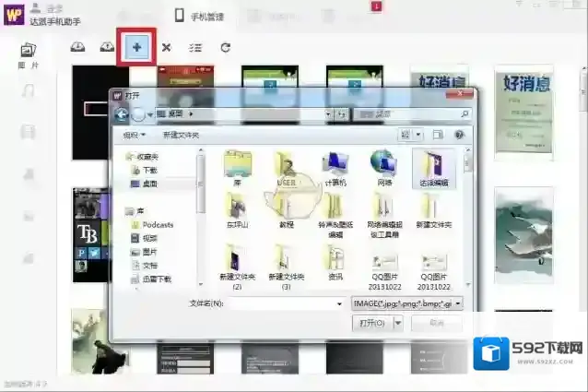Open the 组织 organize menu
The height and width of the screenshot is (392, 588).
[x=137, y=135]
